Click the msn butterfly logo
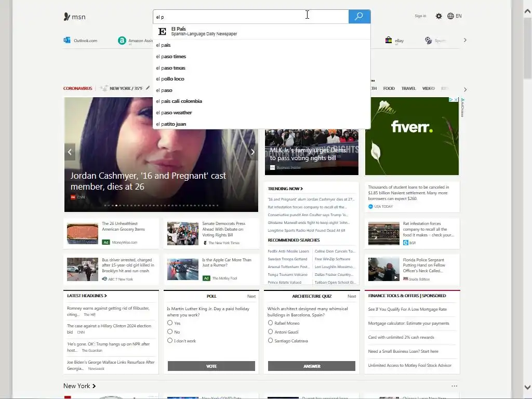Viewport: 532px width, 399px height. [67, 17]
